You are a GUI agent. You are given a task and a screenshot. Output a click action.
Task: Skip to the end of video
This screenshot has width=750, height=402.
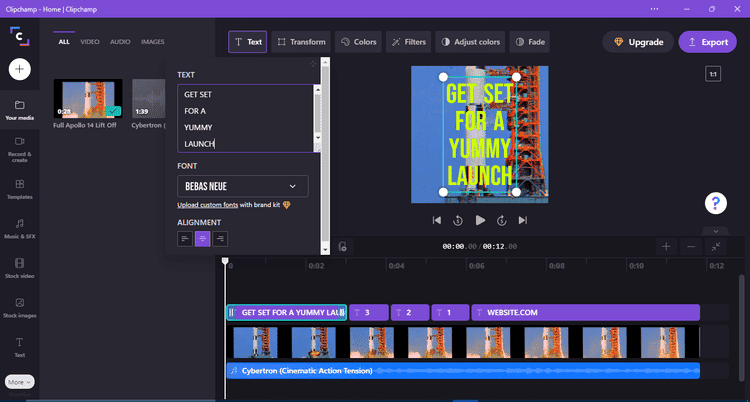click(x=522, y=220)
